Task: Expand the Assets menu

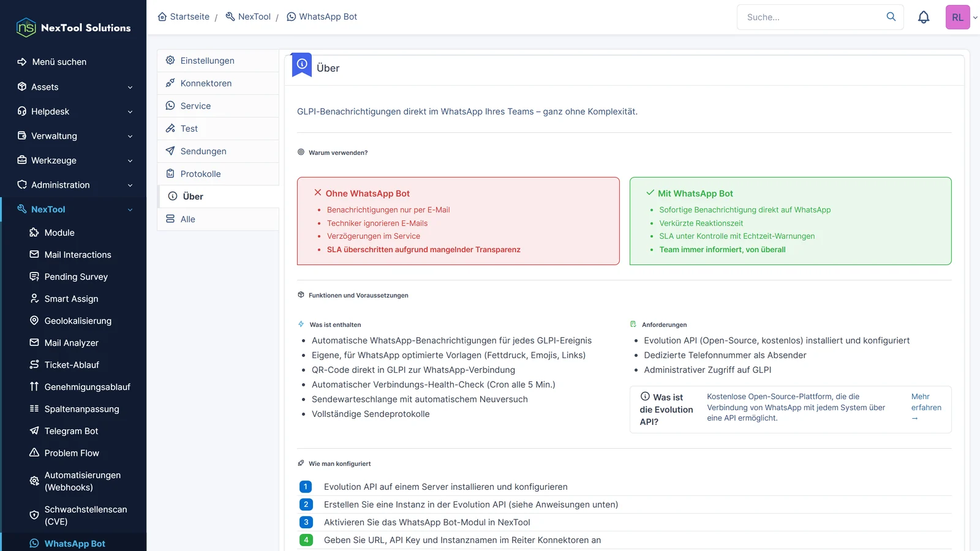Action: (x=73, y=87)
